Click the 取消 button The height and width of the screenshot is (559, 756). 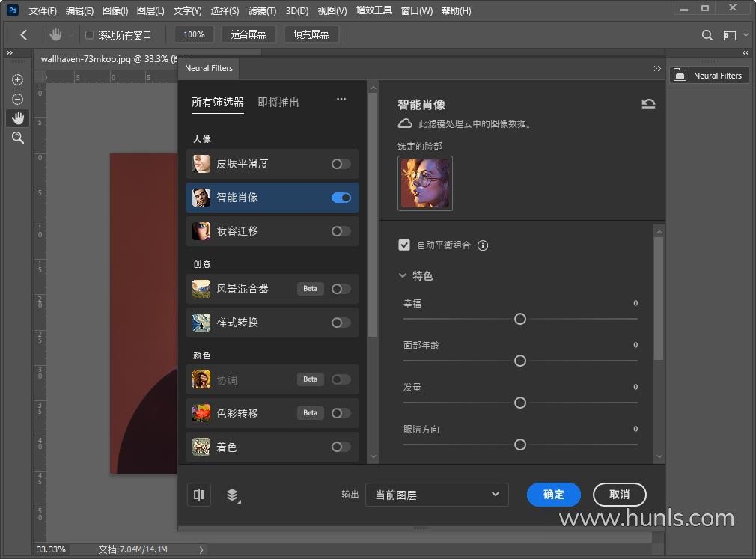pos(620,495)
